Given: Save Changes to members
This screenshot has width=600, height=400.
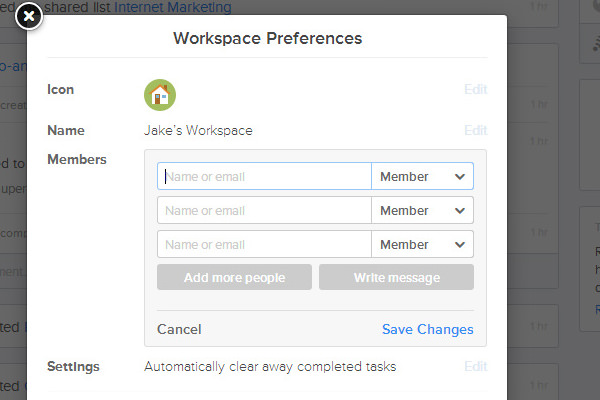Looking at the screenshot, I should tap(427, 329).
